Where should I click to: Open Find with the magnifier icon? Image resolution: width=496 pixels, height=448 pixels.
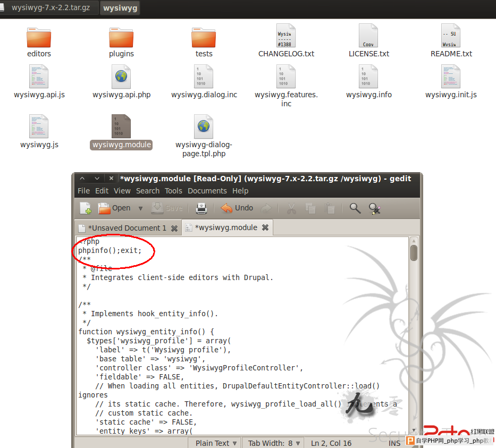click(355, 208)
